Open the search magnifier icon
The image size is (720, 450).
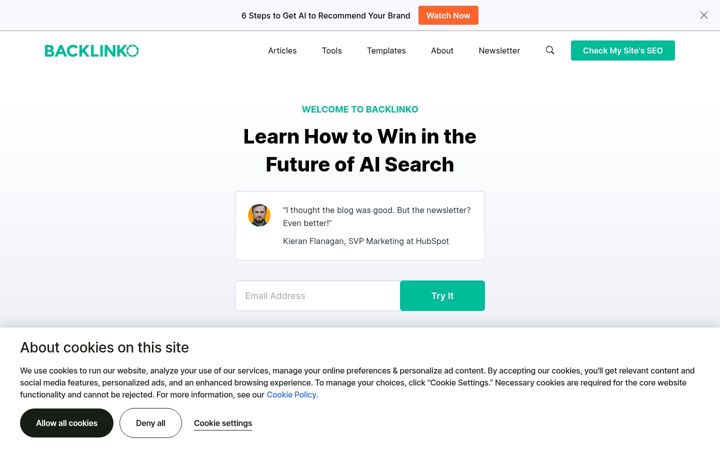click(550, 50)
